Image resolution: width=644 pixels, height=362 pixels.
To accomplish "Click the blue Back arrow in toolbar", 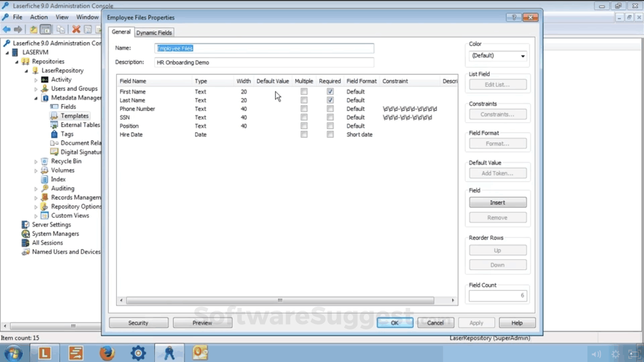I will [x=7, y=30].
